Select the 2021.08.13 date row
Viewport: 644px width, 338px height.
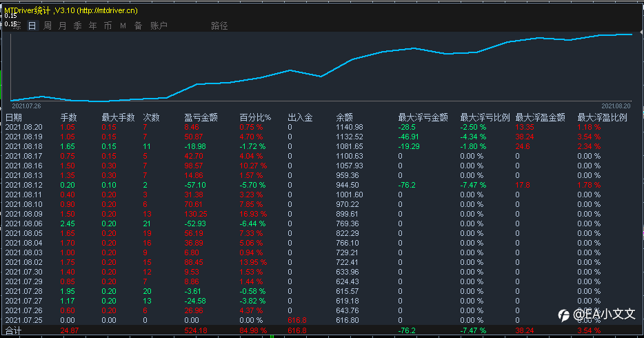[x=24, y=175]
